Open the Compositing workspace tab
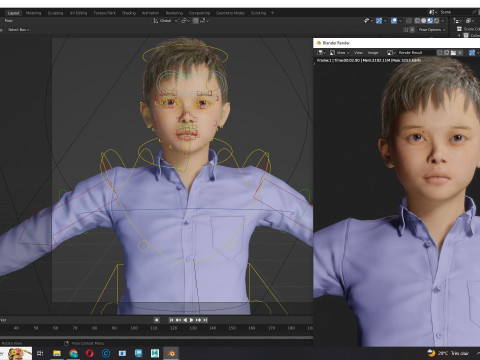This screenshot has height=360, width=480. click(x=199, y=13)
